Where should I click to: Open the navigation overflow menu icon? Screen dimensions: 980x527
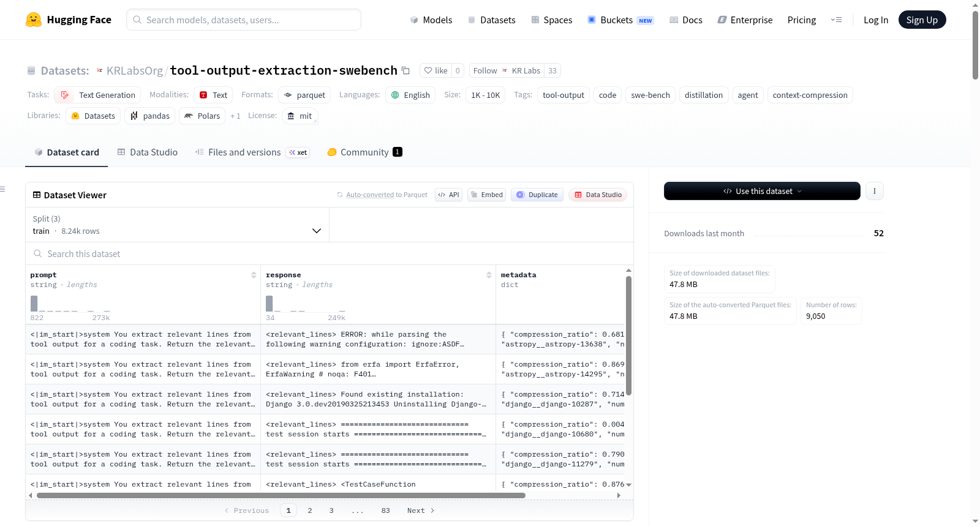(836, 20)
